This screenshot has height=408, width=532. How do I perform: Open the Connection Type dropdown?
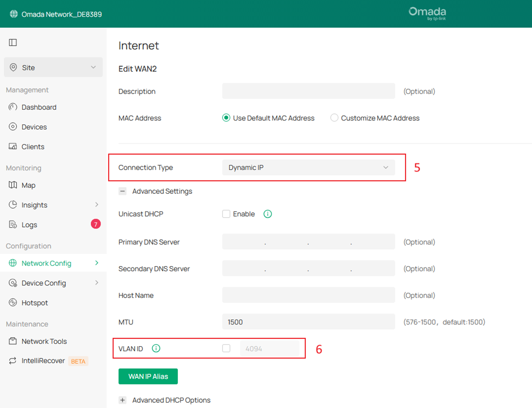[x=309, y=167]
